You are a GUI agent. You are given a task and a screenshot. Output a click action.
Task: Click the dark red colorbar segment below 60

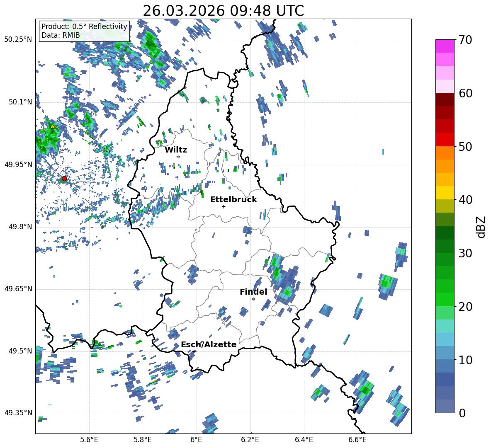(445, 99)
